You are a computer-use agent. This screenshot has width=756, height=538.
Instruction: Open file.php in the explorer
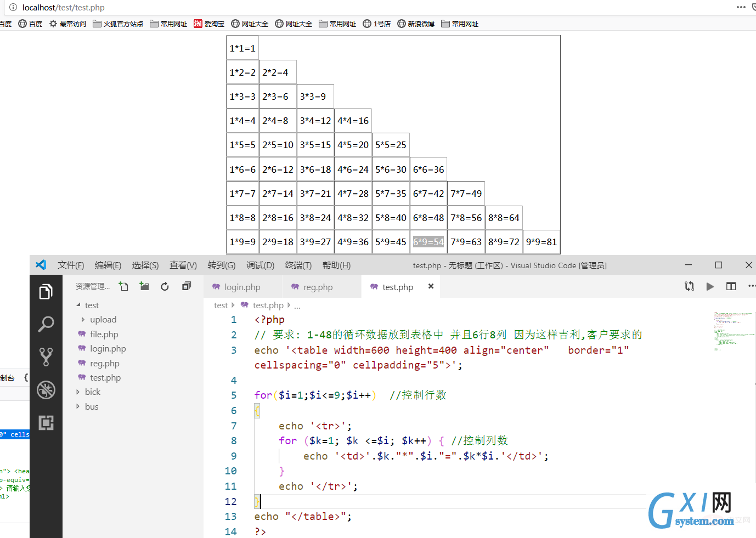(x=104, y=334)
